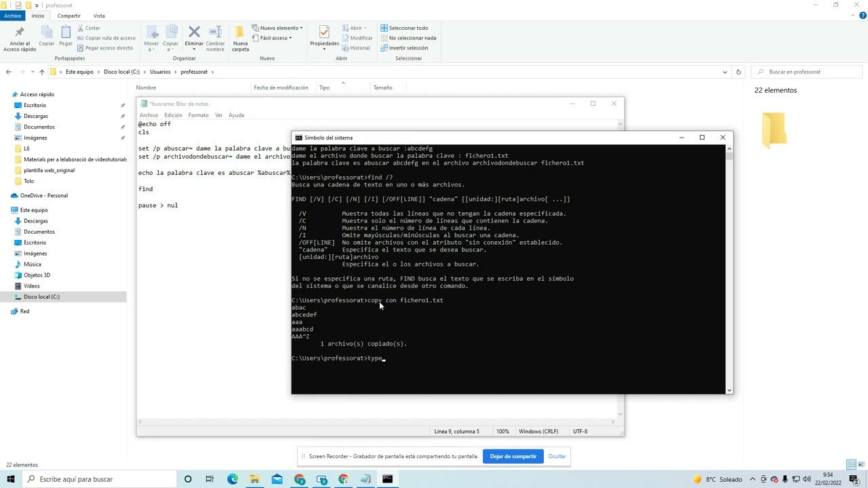Open Escritorio under Acceso rápido
868x488 pixels.
click(x=35, y=105)
